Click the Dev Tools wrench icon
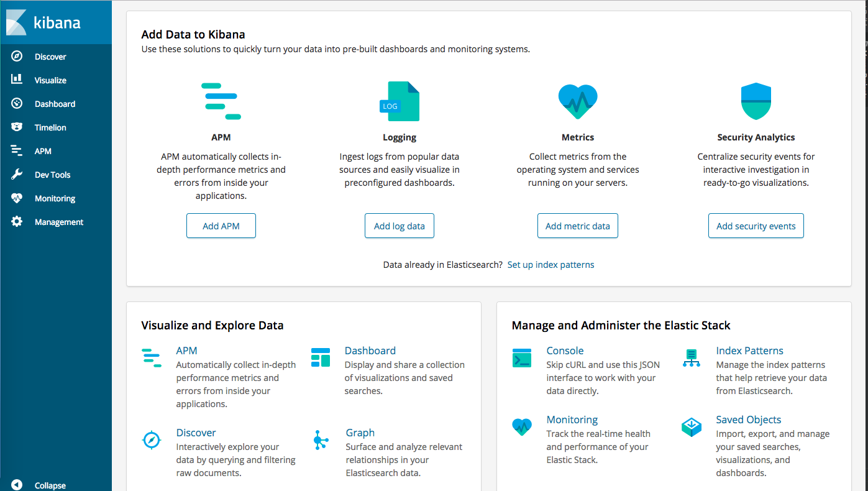 (x=17, y=175)
